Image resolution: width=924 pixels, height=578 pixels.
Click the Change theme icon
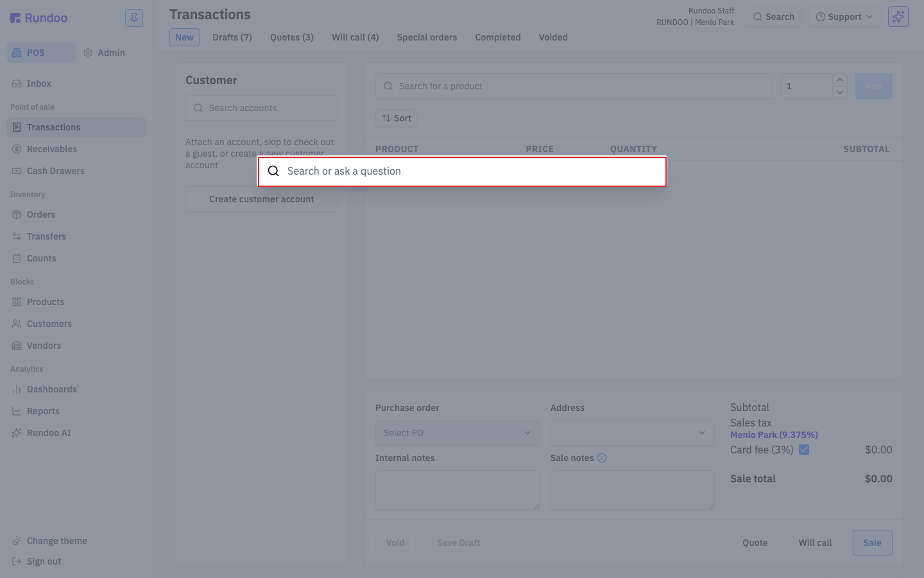(17, 541)
